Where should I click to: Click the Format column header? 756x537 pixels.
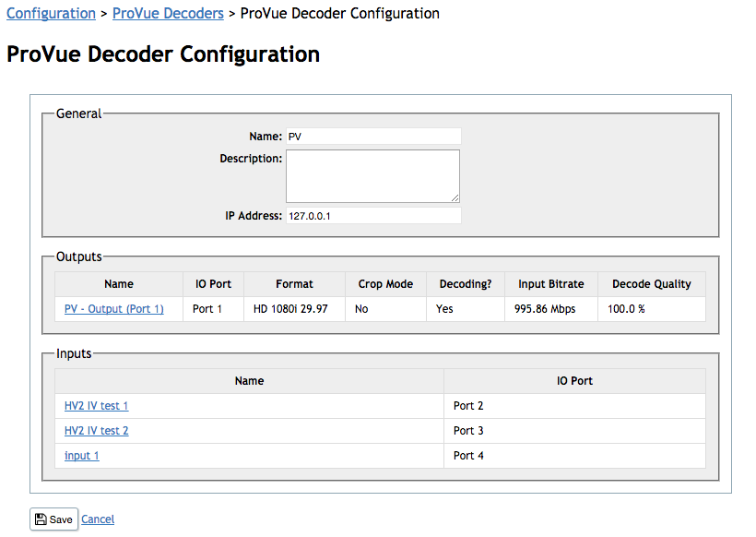(x=294, y=283)
